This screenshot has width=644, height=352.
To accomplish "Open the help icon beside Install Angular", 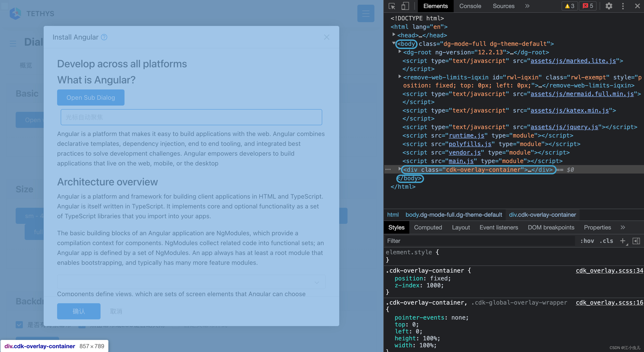I will (104, 37).
